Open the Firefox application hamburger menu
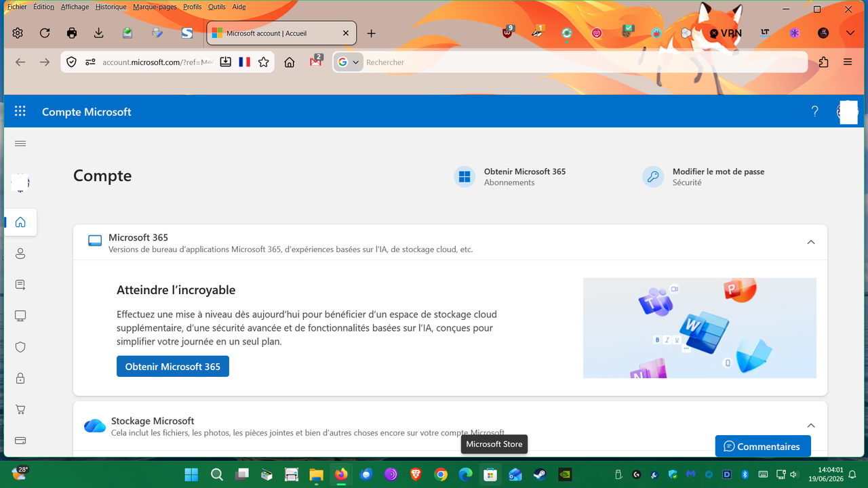Screen dimensions: 868x488 848,62
